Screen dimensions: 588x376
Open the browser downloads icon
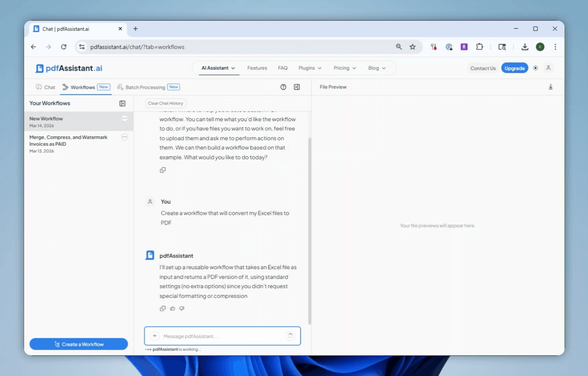pyautogui.click(x=525, y=47)
